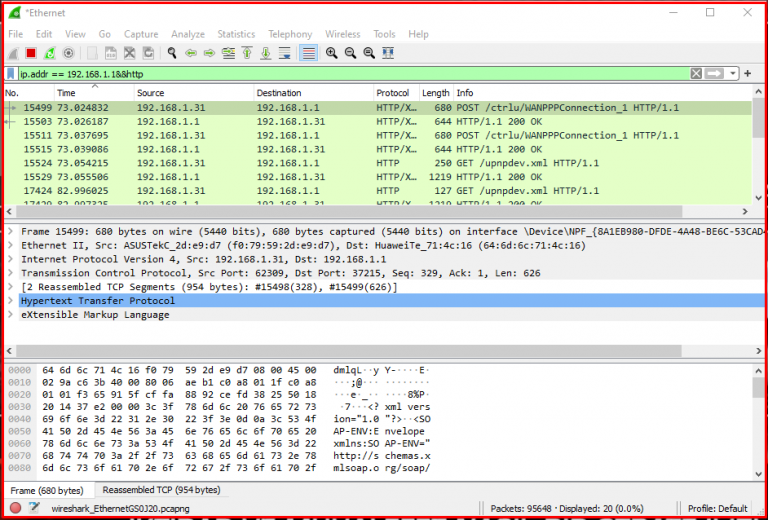Image resolution: width=768 pixels, height=520 pixels.
Task: Open capture file properties pencil icon
Action: point(34,508)
